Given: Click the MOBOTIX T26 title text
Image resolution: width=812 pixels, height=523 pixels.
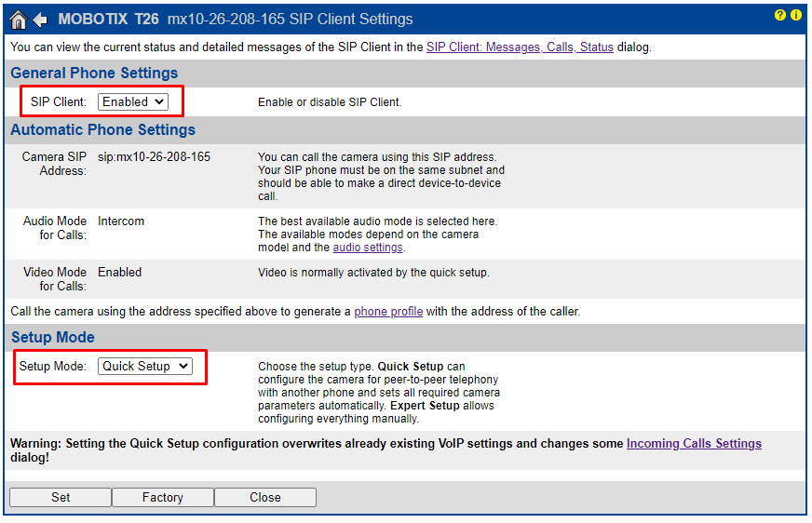Looking at the screenshot, I should pos(108,20).
